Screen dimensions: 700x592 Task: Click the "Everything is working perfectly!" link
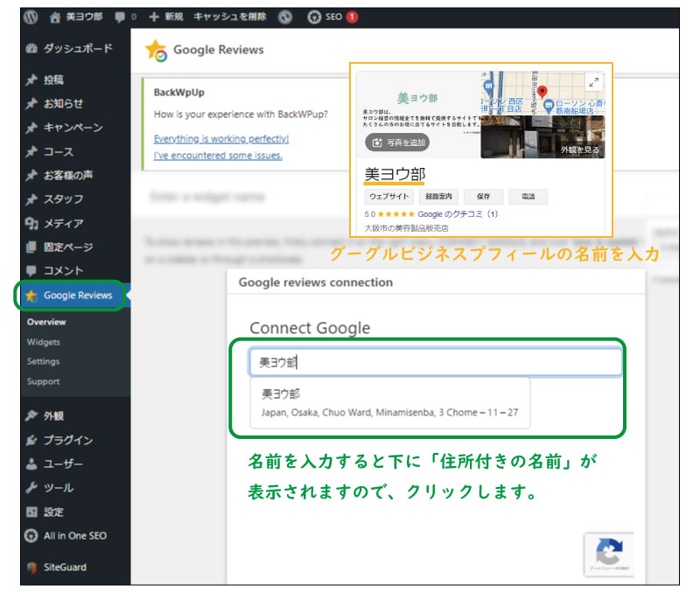tap(220, 138)
